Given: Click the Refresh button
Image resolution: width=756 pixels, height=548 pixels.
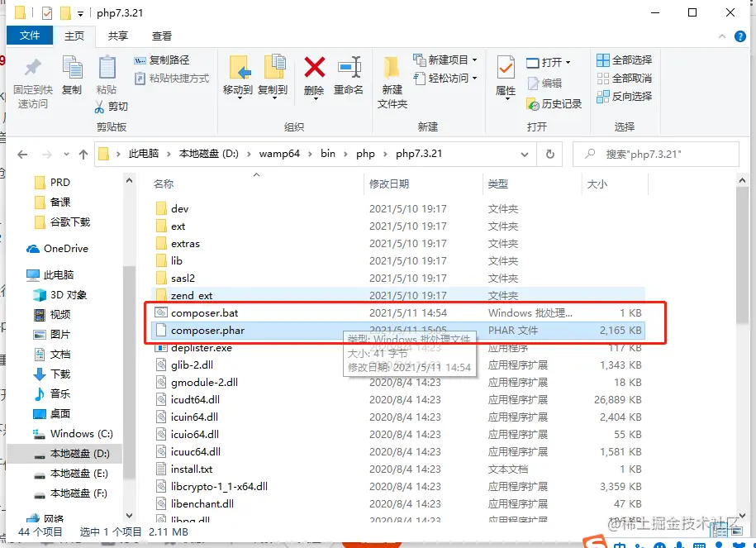Looking at the screenshot, I should coord(550,155).
